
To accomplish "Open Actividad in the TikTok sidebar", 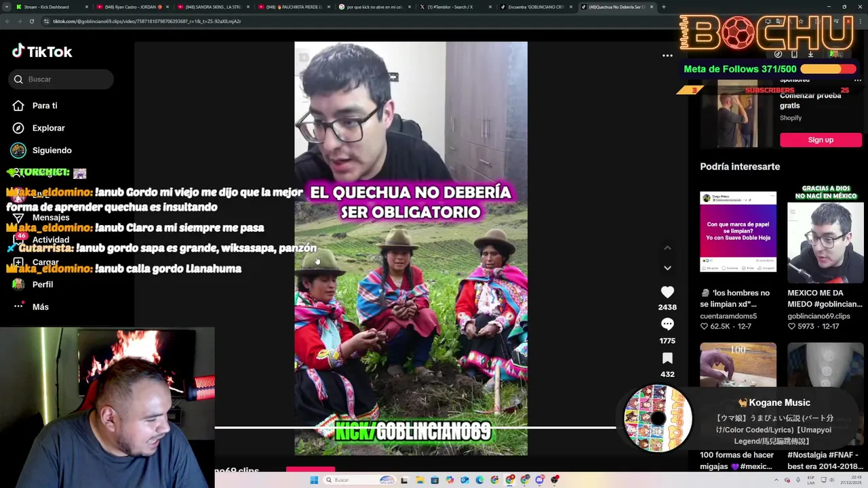I will tap(50, 240).
